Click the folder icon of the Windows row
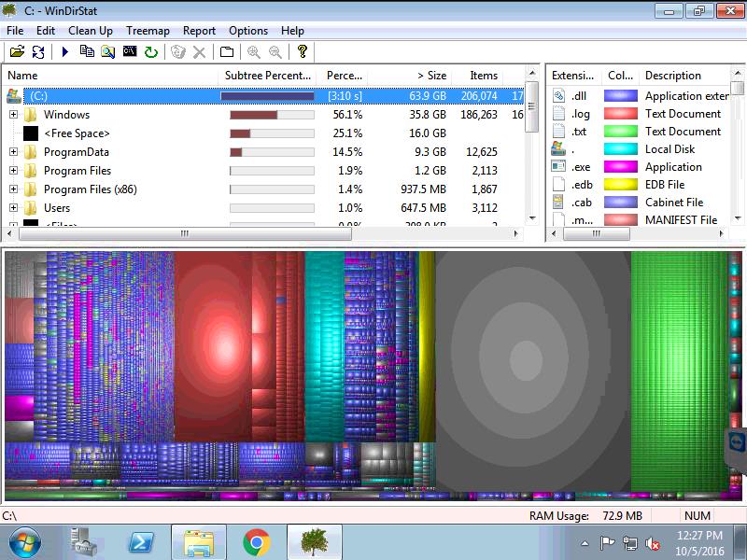Viewport: 747px width, 560px height. [x=31, y=114]
